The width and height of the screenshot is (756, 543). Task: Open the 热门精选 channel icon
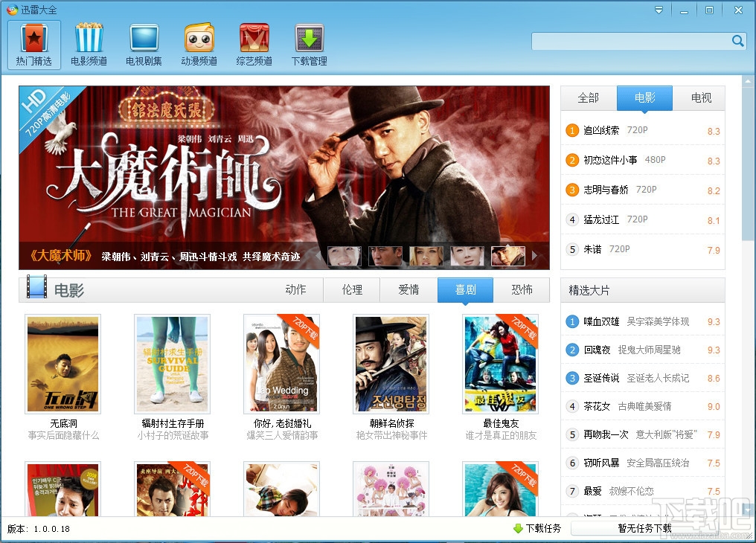pyautogui.click(x=33, y=45)
